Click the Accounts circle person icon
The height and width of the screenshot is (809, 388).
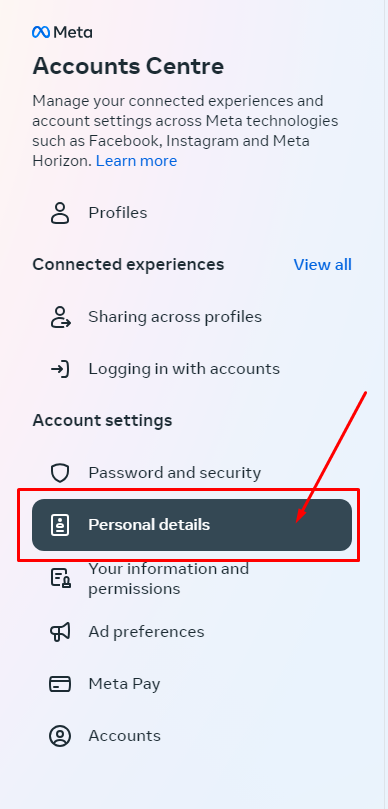pos(60,736)
